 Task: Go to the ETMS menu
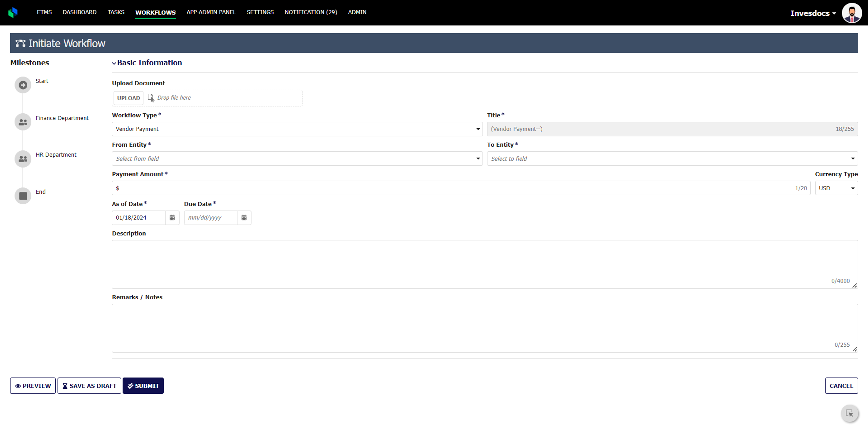44,12
